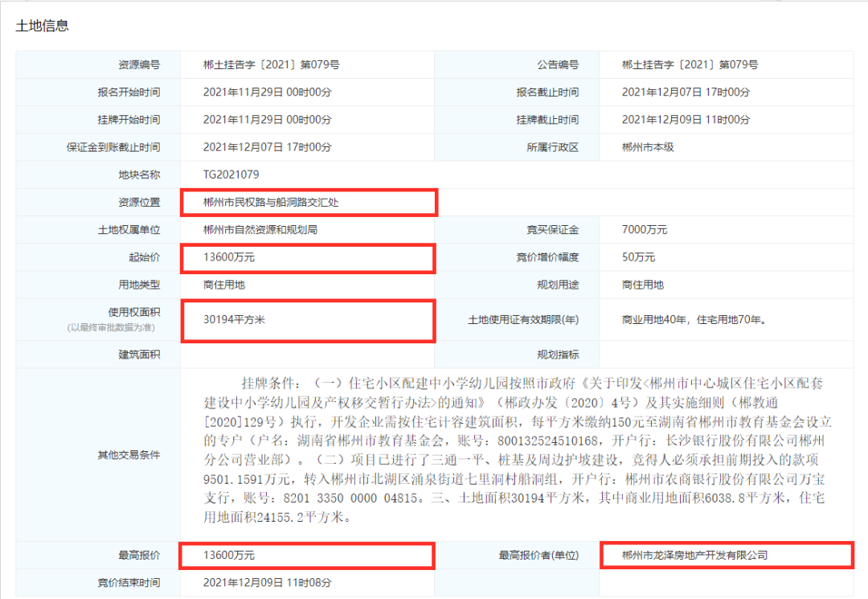Click the 报名开始时间 label
Screen dimensions: 868x599
tap(129, 92)
